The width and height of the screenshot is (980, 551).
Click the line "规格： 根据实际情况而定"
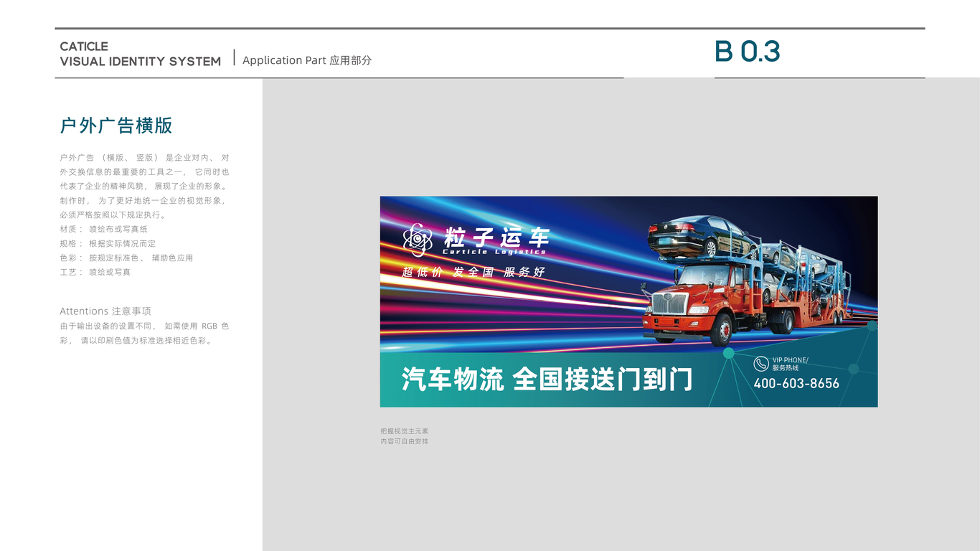pyautogui.click(x=108, y=243)
